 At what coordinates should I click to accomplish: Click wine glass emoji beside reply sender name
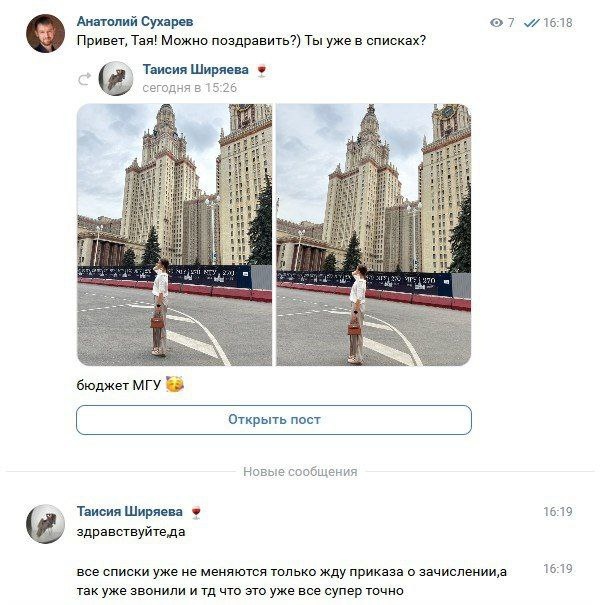(x=196, y=512)
